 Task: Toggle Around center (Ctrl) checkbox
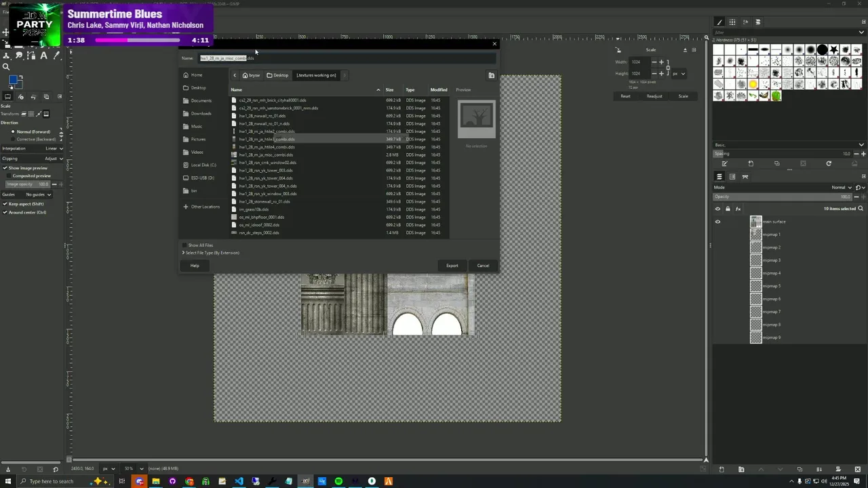[5, 212]
